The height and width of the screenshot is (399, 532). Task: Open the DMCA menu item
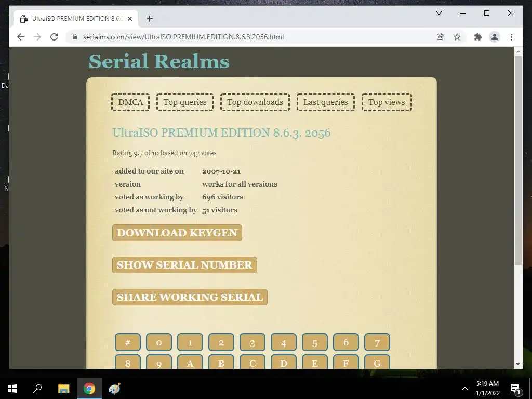130,102
